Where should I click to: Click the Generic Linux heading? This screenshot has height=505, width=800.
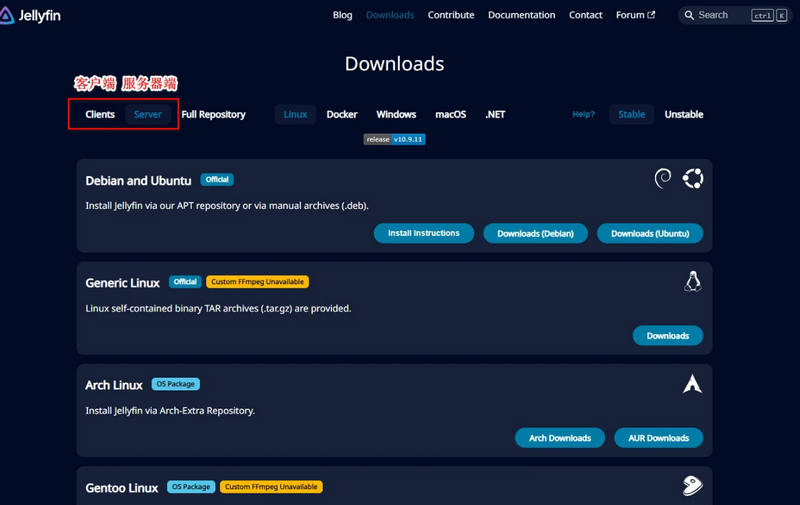[122, 283]
